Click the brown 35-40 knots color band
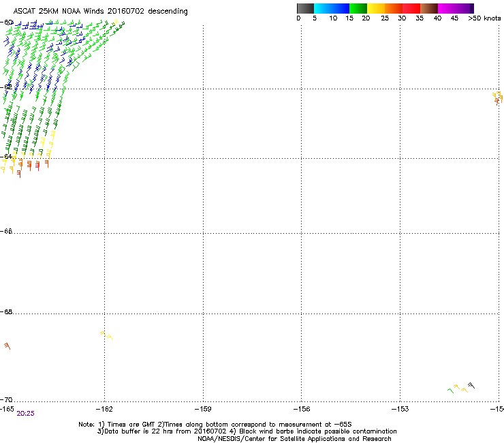Image resolution: width=504 pixels, height=443 pixels. (x=429, y=8)
